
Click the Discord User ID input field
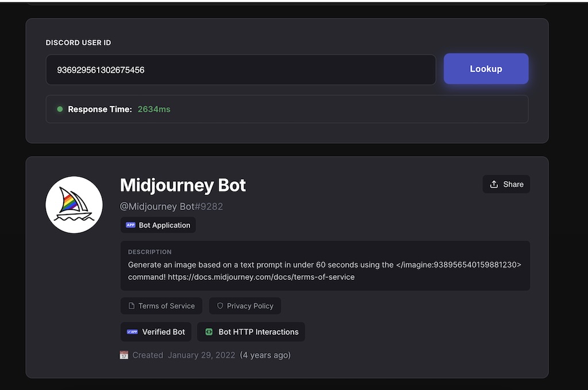click(241, 70)
